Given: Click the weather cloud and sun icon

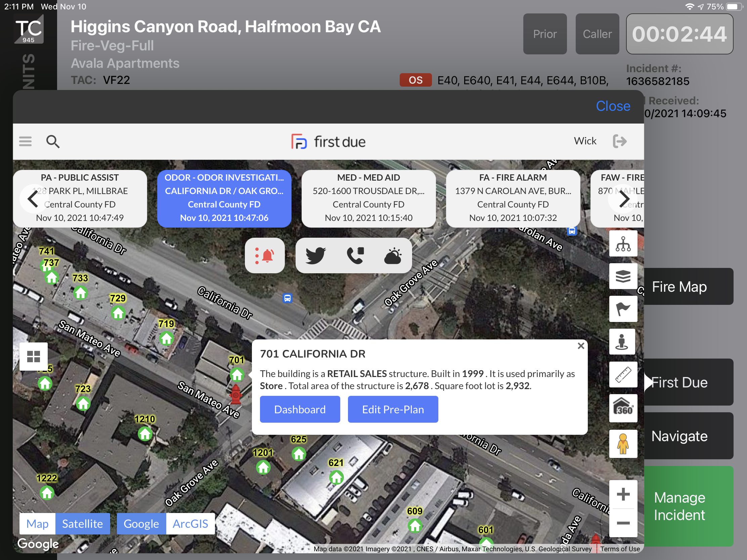Looking at the screenshot, I should (x=393, y=255).
